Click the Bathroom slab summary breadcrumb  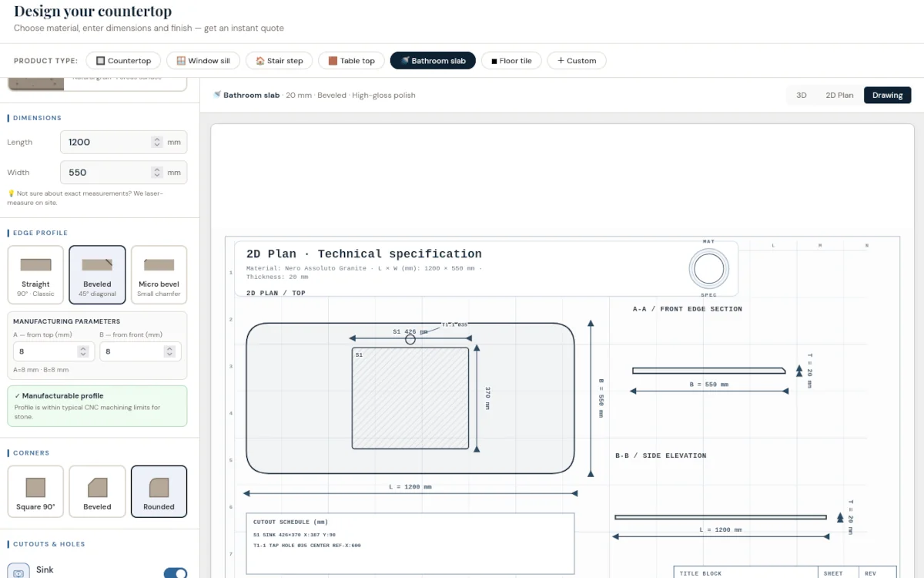(314, 96)
